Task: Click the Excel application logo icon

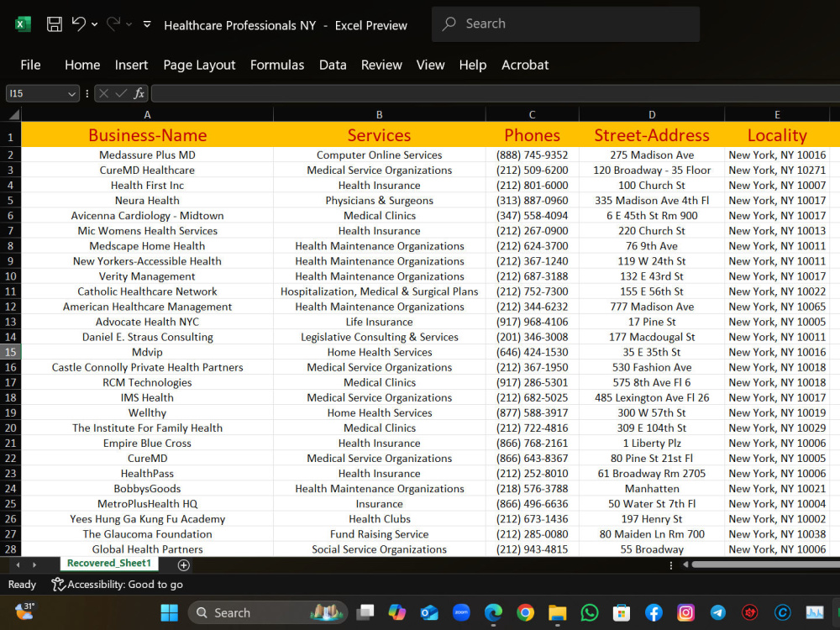Action: pyautogui.click(x=23, y=24)
